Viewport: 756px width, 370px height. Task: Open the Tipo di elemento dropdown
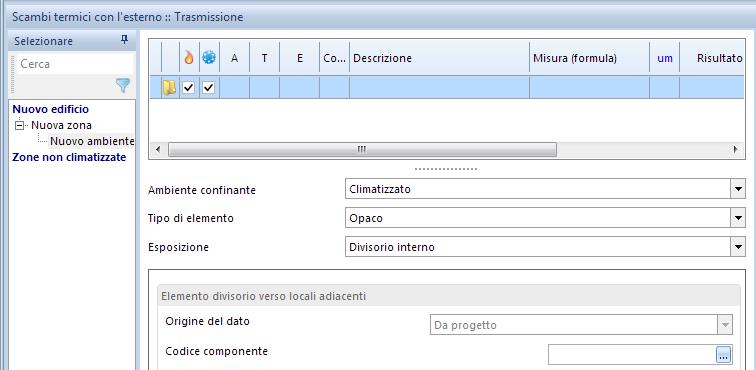(x=738, y=218)
